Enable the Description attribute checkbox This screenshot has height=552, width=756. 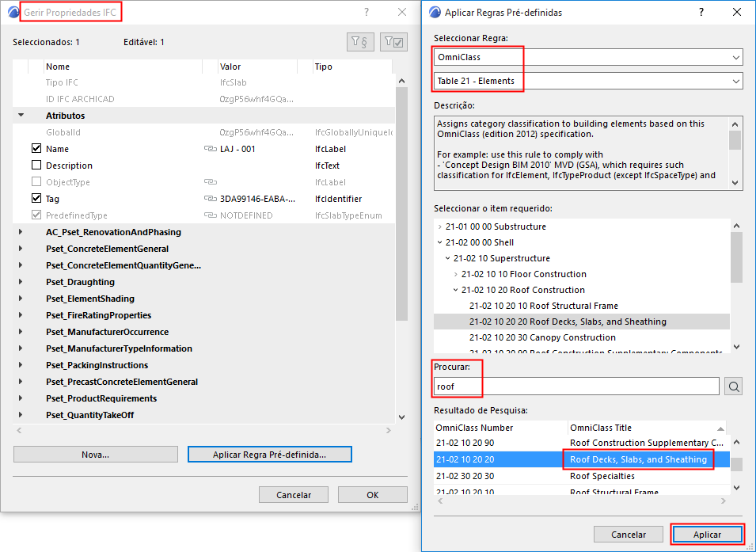(x=36, y=165)
